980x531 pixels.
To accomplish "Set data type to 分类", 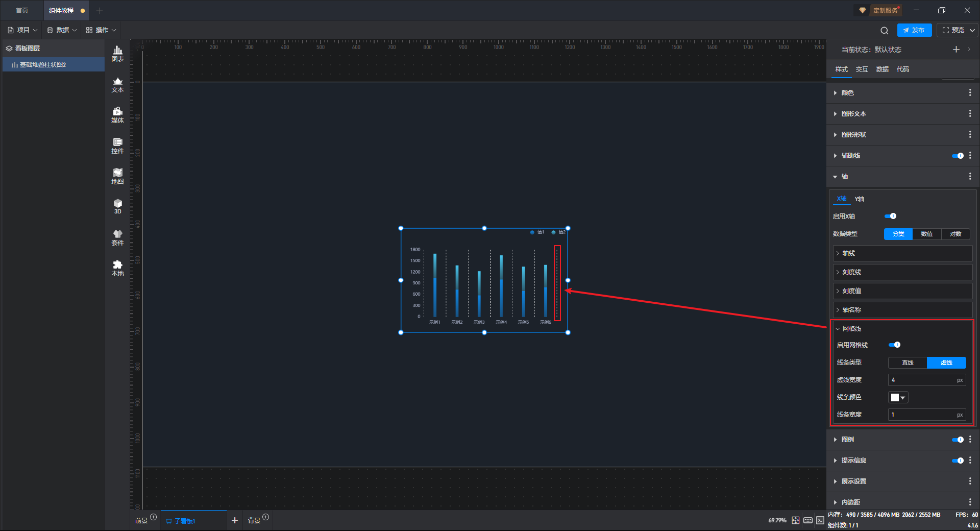I will pyautogui.click(x=898, y=234).
